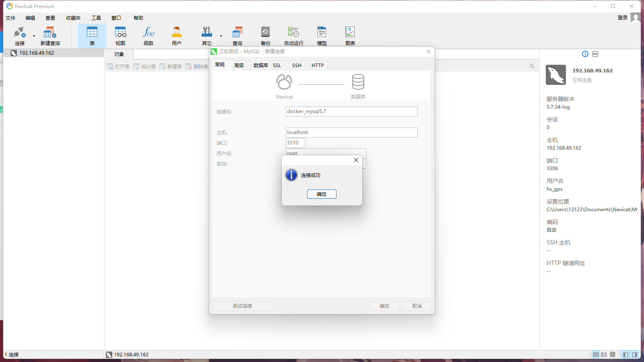644x362 pixels.
Task: Open the 模型 (Model) toolbar icon
Action: point(322,35)
